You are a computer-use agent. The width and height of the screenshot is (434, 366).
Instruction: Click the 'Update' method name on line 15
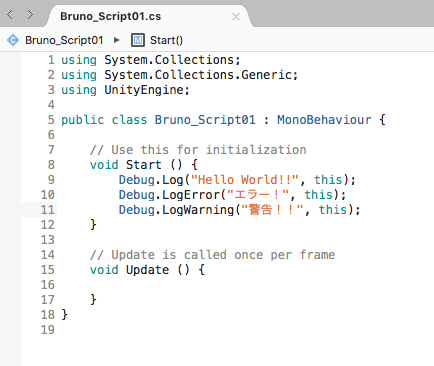pyautogui.click(x=147, y=270)
